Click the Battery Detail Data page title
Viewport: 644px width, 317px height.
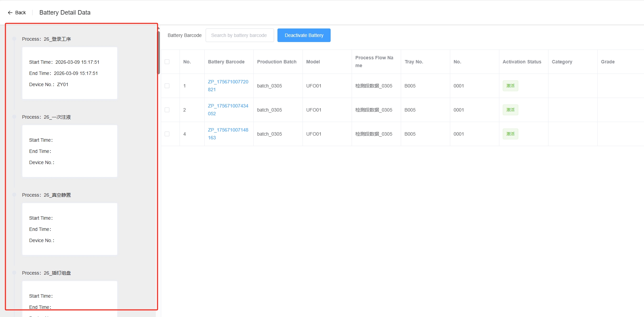tap(65, 13)
